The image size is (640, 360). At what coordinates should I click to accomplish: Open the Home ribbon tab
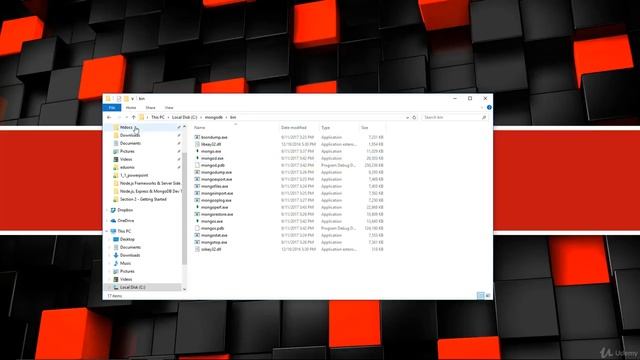point(131,107)
